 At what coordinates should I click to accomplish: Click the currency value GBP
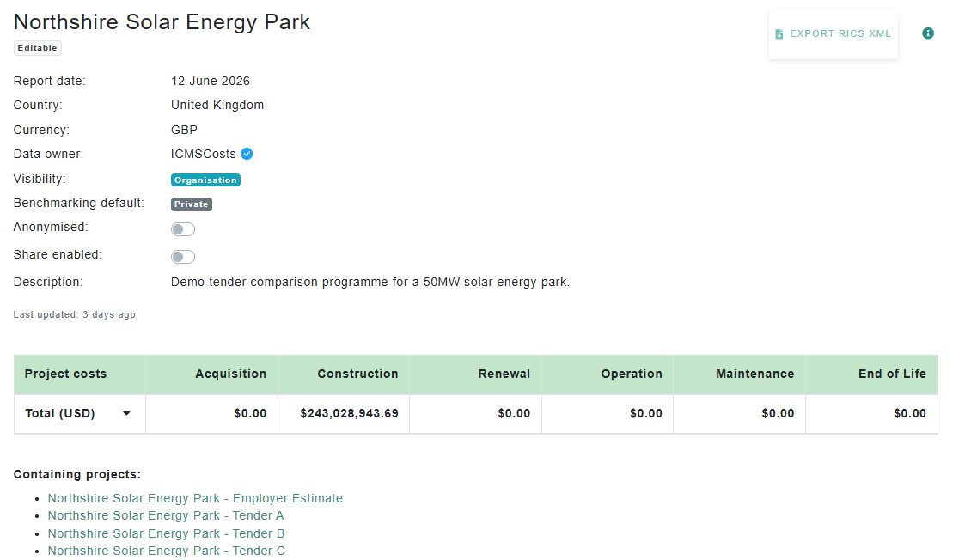click(x=184, y=130)
